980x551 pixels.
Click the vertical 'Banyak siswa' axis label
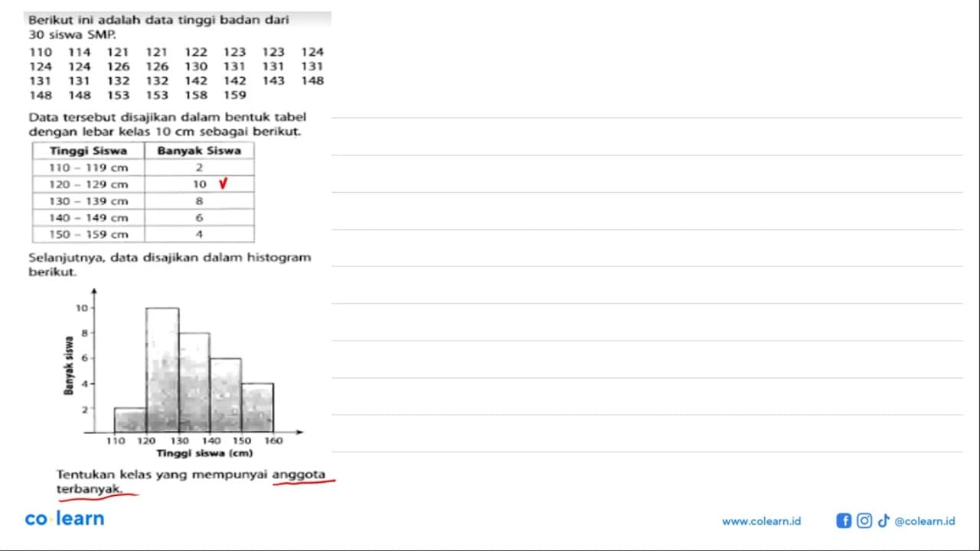pyautogui.click(x=70, y=366)
